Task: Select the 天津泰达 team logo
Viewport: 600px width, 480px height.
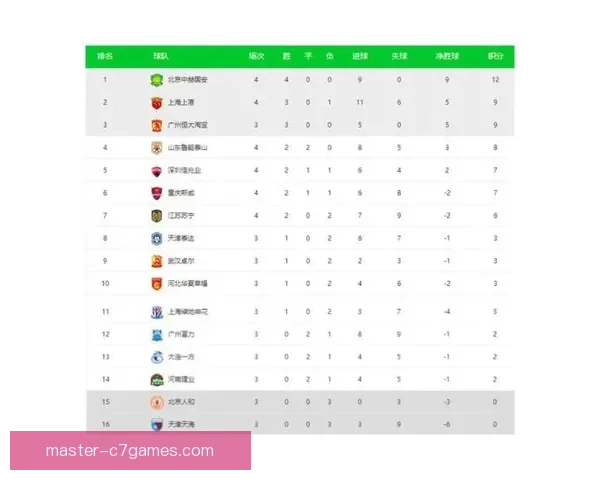Action: point(156,239)
